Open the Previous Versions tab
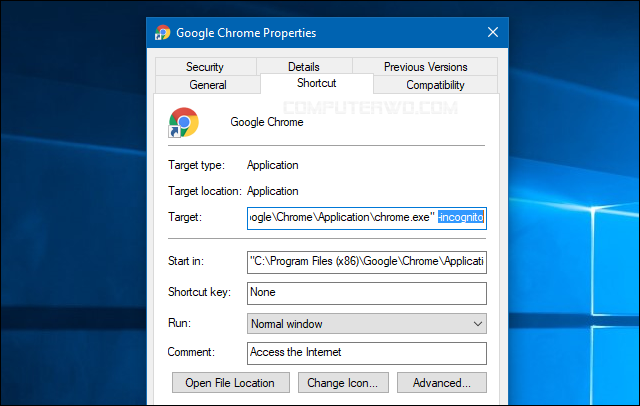The width and height of the screenshot is (640, 406). pyautogui.click(x=425, y=67)
